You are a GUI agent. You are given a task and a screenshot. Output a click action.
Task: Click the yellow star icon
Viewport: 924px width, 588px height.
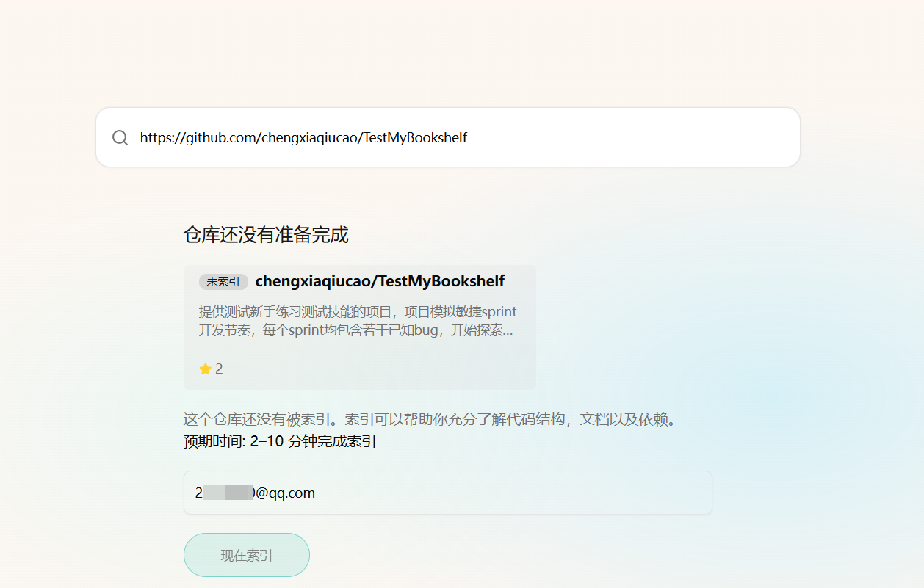click(205, 369)
